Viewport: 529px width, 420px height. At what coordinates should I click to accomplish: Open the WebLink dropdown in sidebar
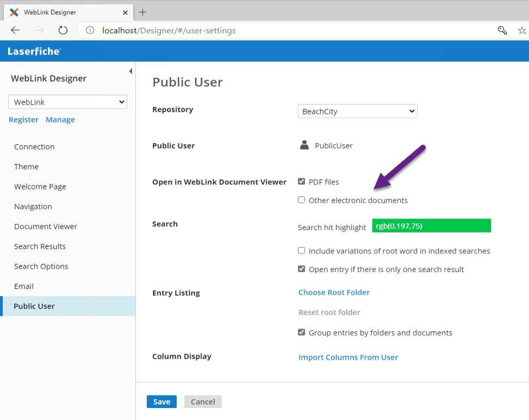[67, 102]
